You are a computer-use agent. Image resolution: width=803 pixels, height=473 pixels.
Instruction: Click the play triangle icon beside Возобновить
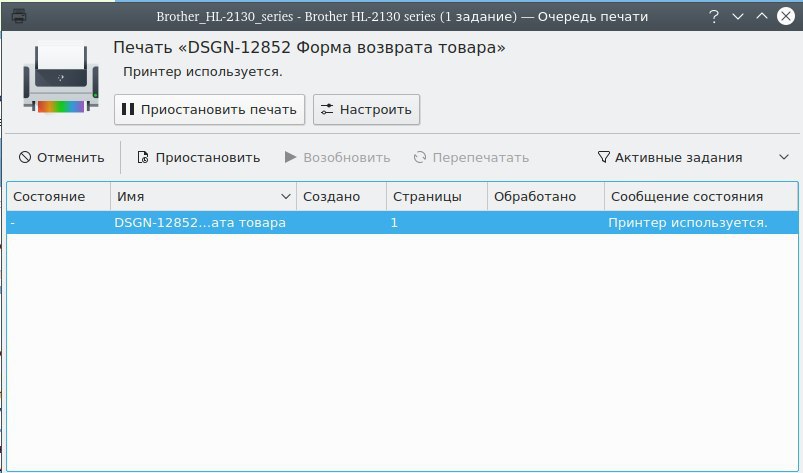(x=290, y=157)
